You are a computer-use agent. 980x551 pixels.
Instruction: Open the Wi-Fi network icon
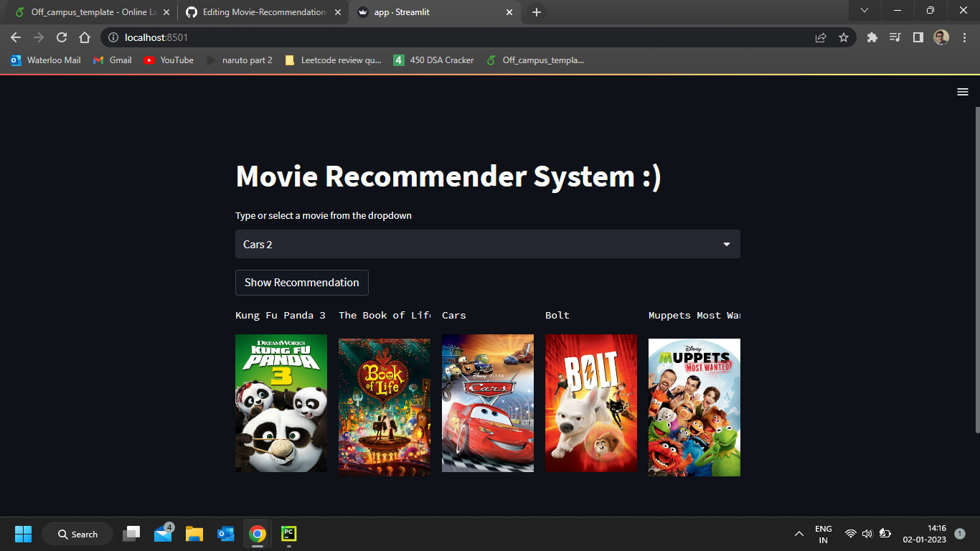[x=851, y=534]
